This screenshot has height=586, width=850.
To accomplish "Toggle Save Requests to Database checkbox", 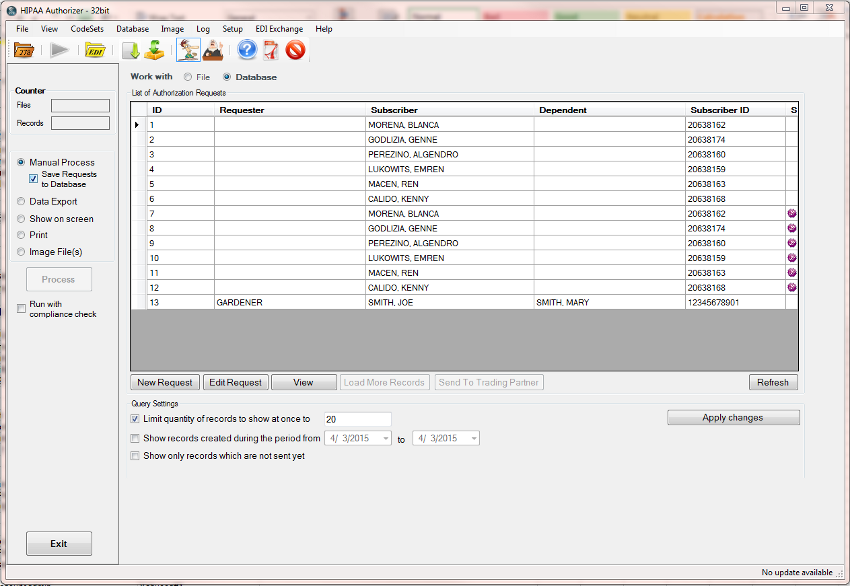I will click(x=33, y=179).
